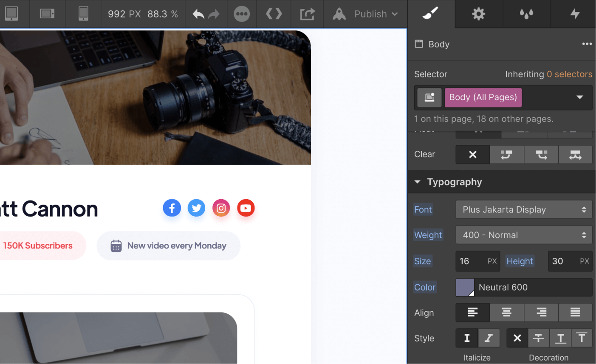596x364 pixels.
Task: Open the Settings gear tab
Action: pyautogui.click(x=479, y=14)
